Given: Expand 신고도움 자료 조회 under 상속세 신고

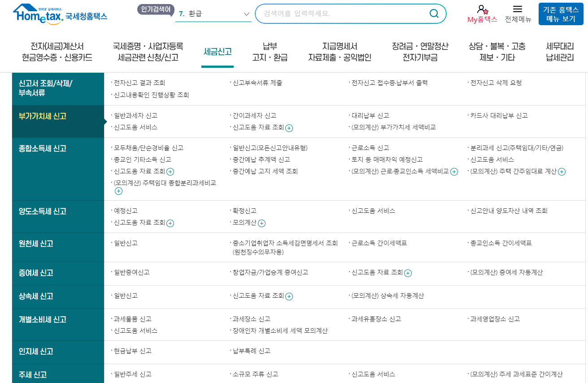Looking at the screenshot, I should pos(289,297).
